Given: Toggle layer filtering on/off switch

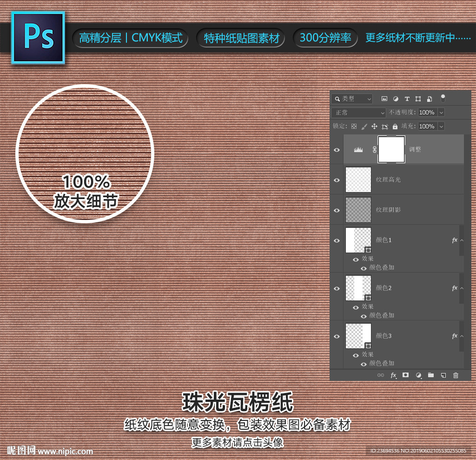Looking at the screenshot, I should [443, 98].
